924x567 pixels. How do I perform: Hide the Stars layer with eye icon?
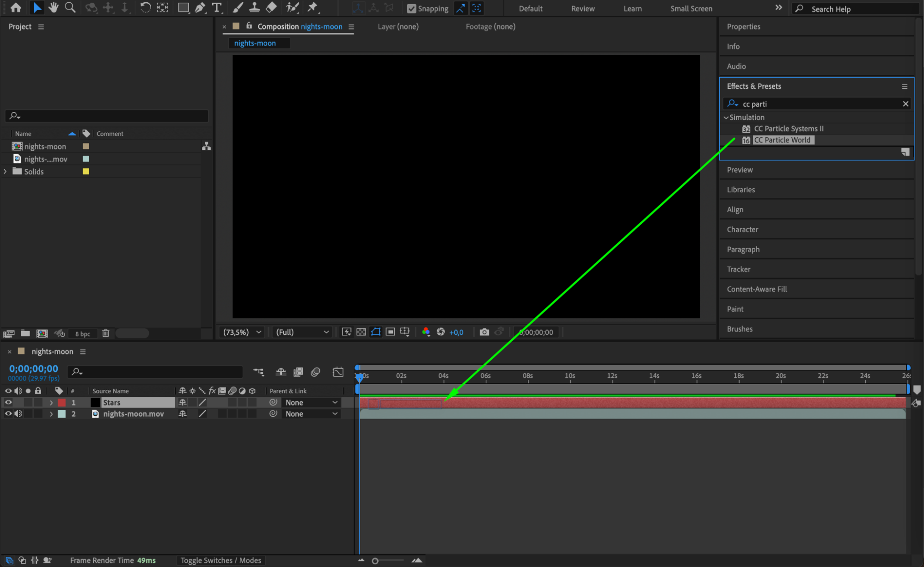coord(8,403)
